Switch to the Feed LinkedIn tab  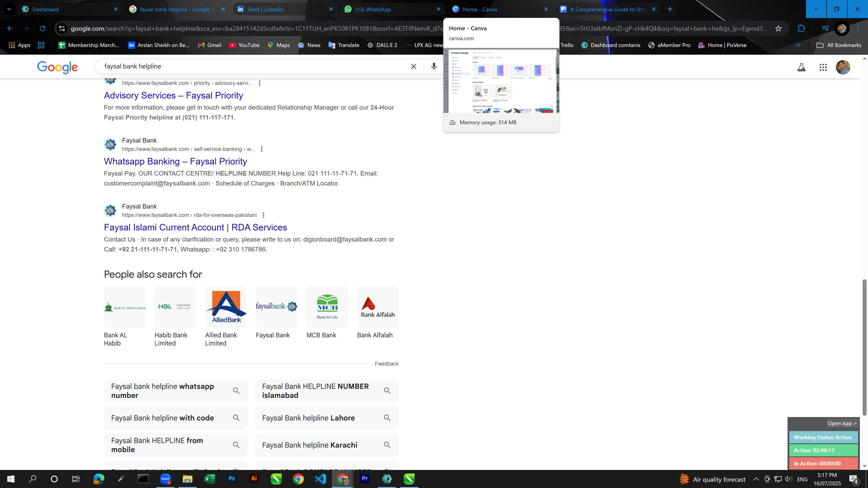pos(284,9)
